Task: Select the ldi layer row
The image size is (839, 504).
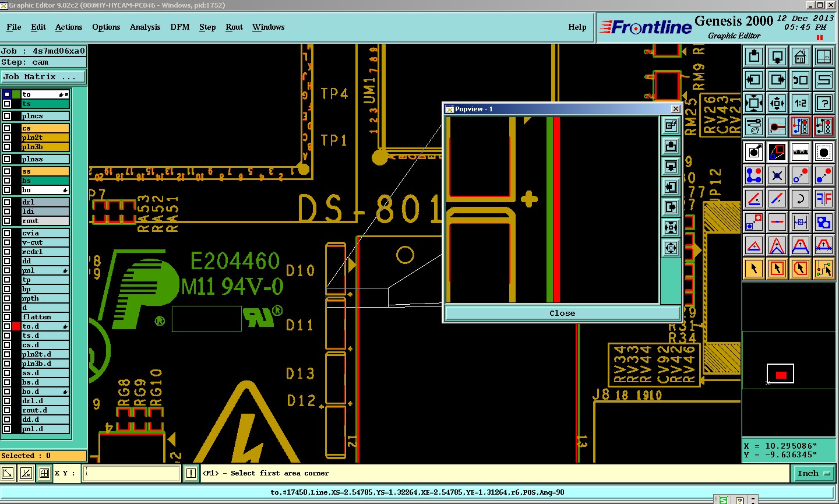Action: [x=45, y=212]
